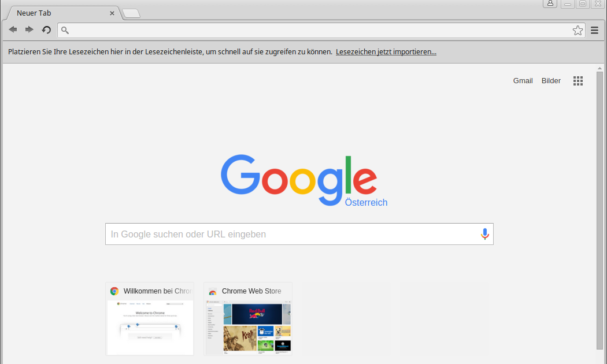Maximize the browser window
The width and height of the screenshot is (607, 364).
583,4
